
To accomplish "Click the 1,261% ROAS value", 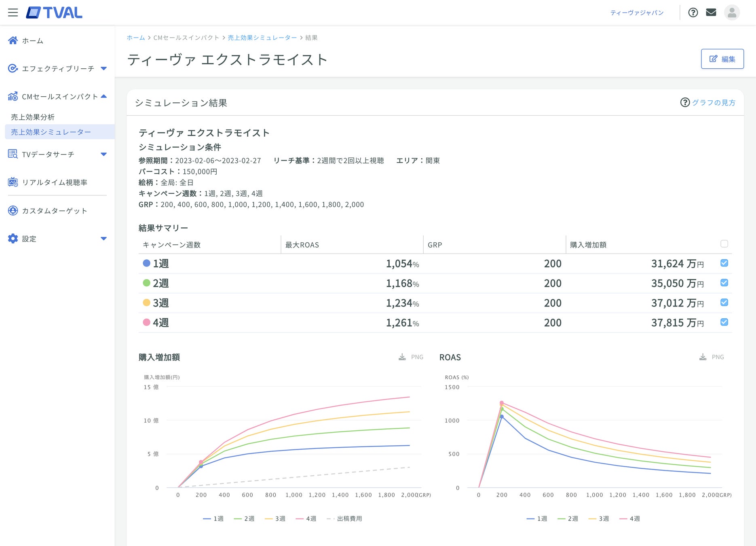I will [402, 323].
